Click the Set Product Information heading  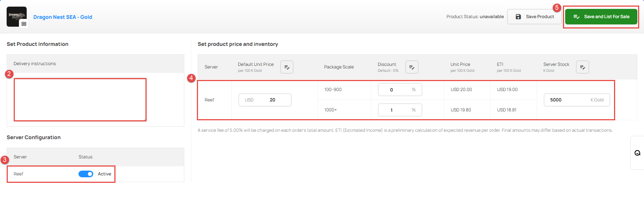(x=37, y=44)
